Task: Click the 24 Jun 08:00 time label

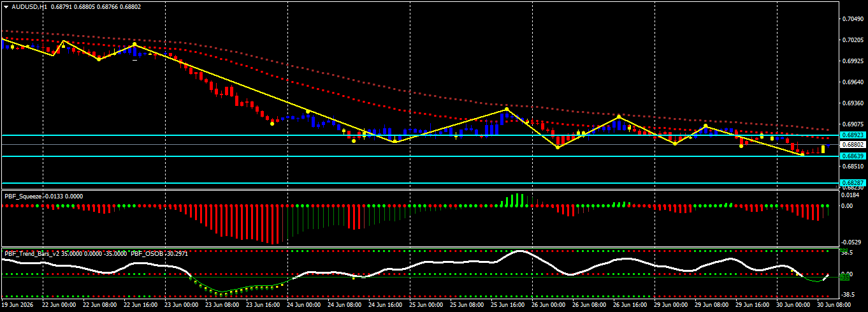Action: 345,306
